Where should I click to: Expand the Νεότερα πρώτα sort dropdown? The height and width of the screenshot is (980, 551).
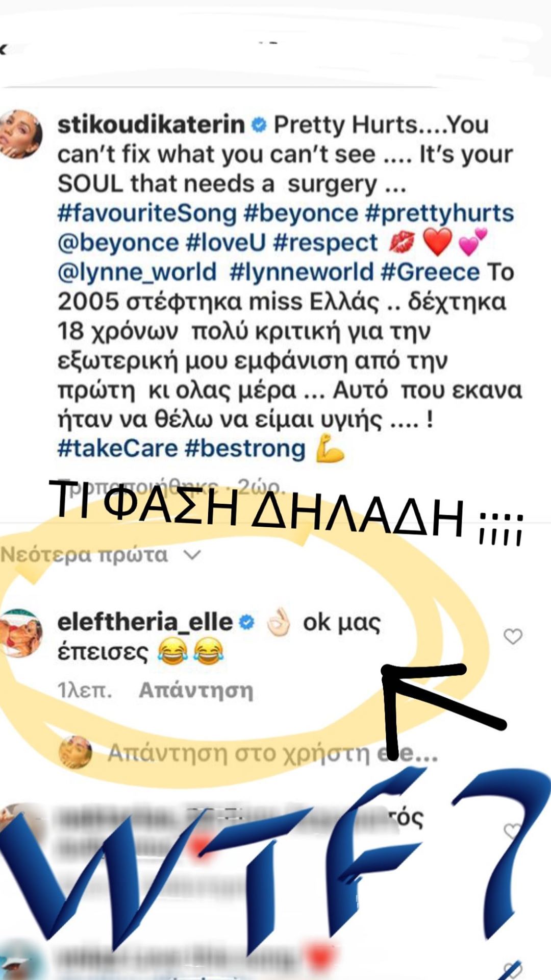coord(100,554)
